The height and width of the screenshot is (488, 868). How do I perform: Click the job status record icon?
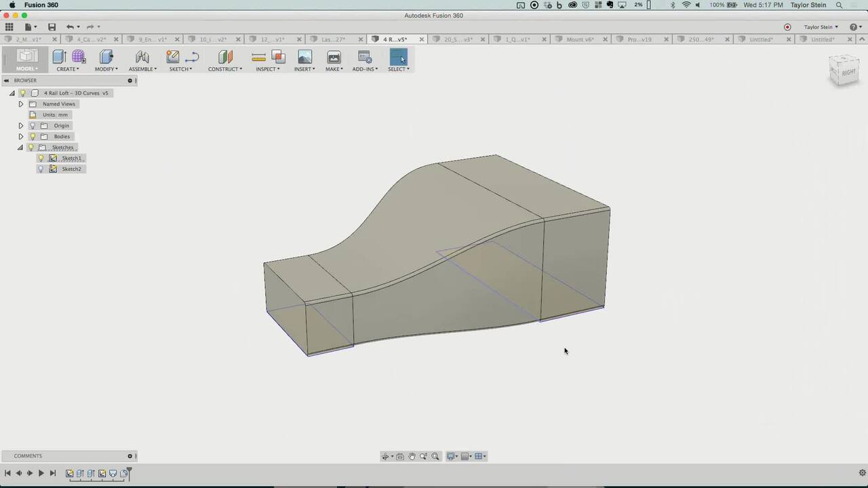coord(787,27)
